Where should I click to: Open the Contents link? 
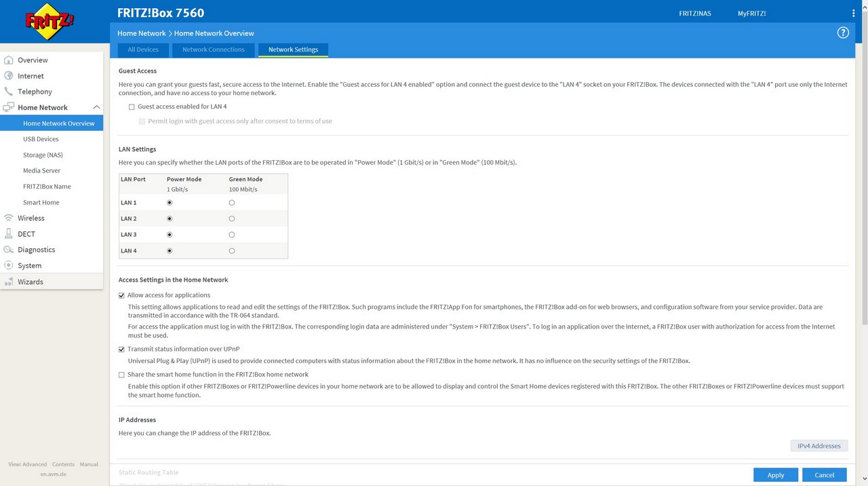pos(64,464)
